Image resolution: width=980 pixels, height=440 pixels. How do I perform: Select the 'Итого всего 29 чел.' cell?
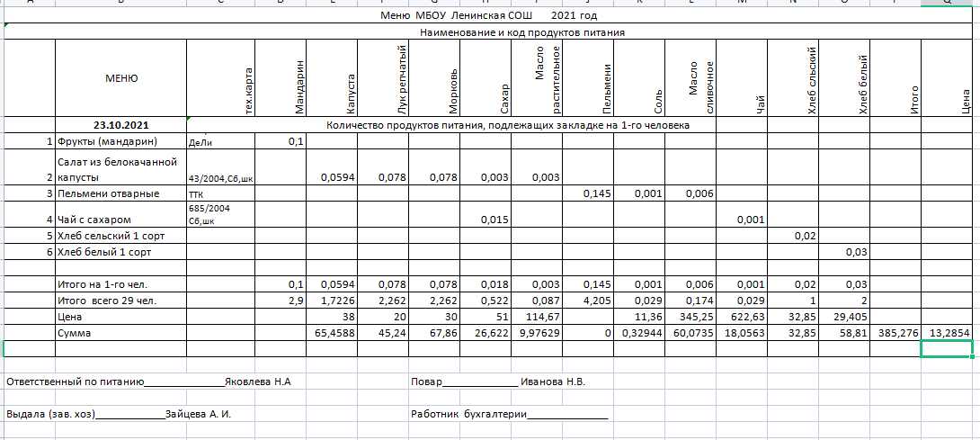click(107, 301)
